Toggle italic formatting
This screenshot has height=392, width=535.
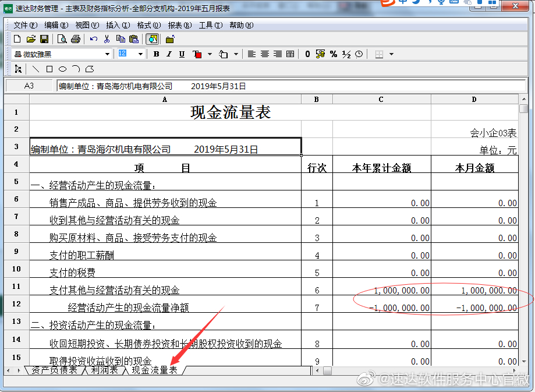(x=169, y=54)
